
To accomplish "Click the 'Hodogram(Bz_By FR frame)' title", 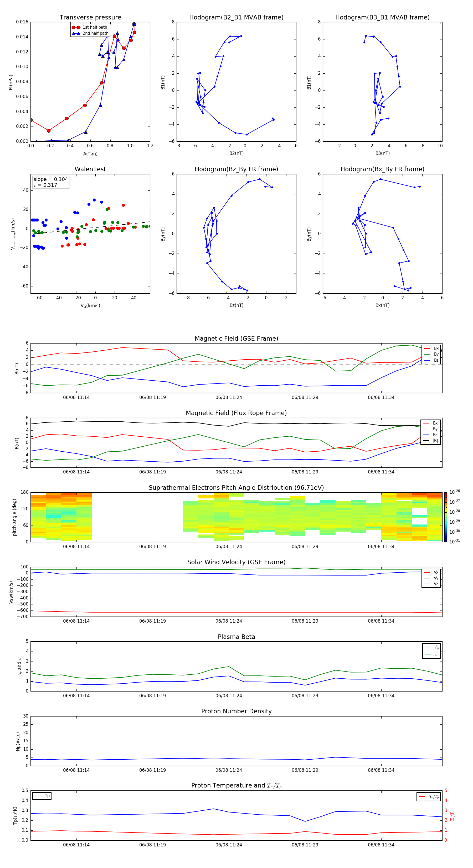I will click(x=236, y=169).
